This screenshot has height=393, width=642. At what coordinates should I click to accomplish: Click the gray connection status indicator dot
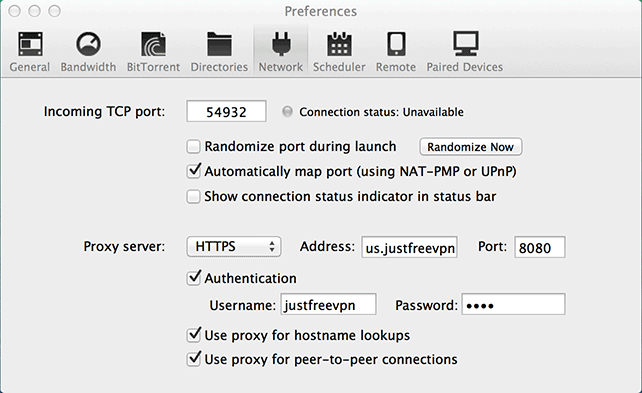coord(287,111)
